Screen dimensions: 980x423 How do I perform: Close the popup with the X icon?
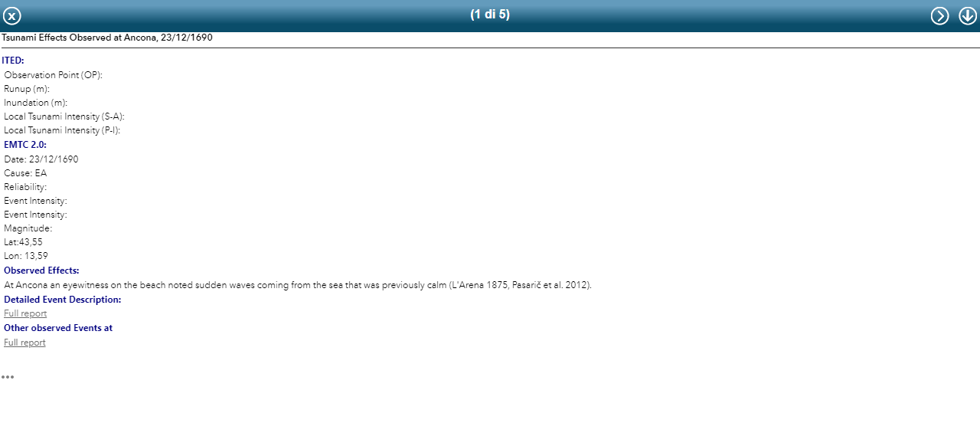point(12,16)
